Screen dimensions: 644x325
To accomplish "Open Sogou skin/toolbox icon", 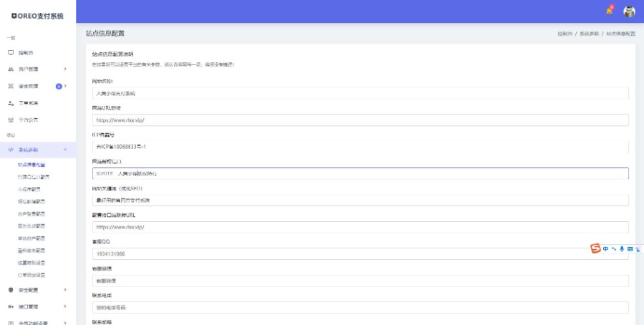I will 638,249.
